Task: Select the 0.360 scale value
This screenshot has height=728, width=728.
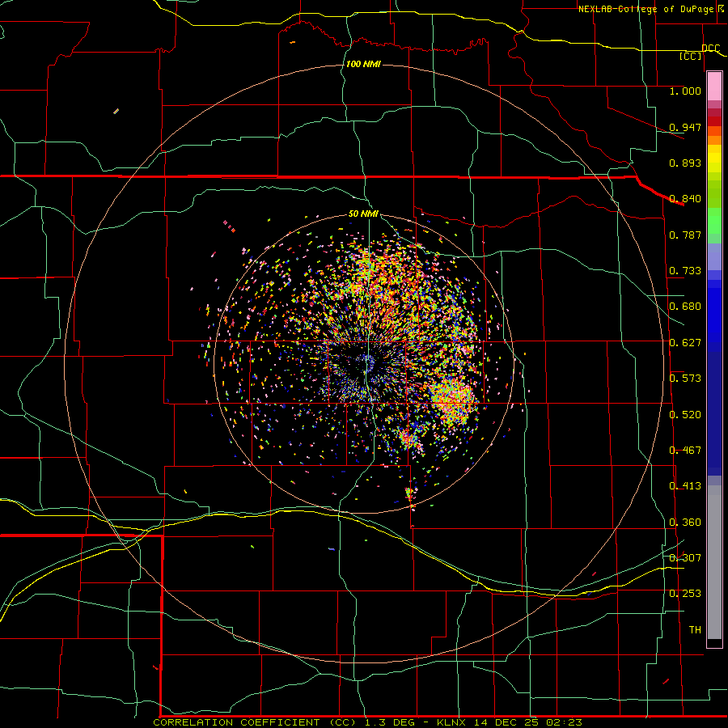Action: coord(685,523)
